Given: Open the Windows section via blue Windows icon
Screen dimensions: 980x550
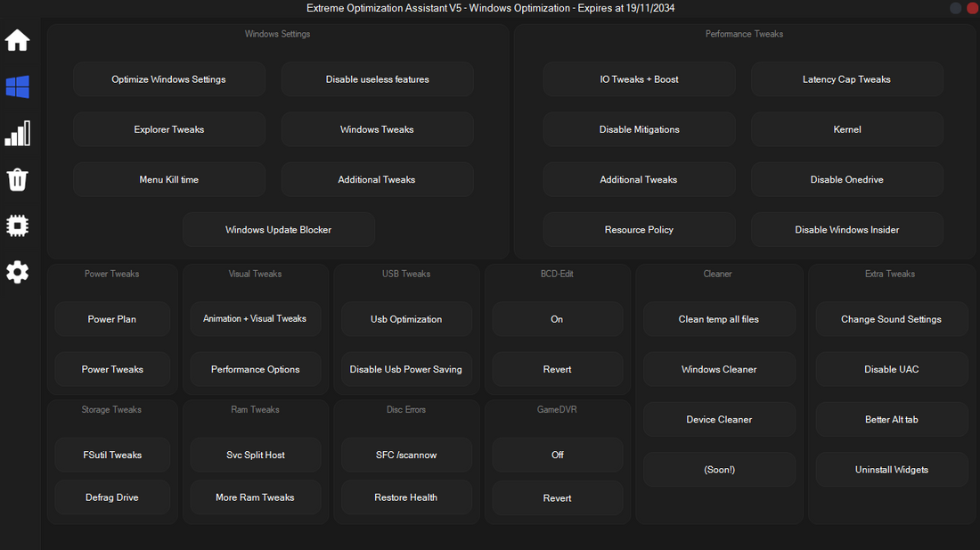Looking at the screenshot, I should click(17, 86).
